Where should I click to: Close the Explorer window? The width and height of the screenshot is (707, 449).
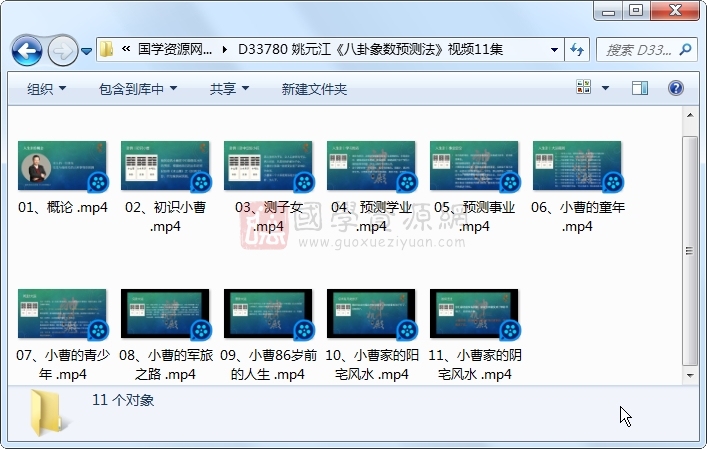tap(675, 11)
